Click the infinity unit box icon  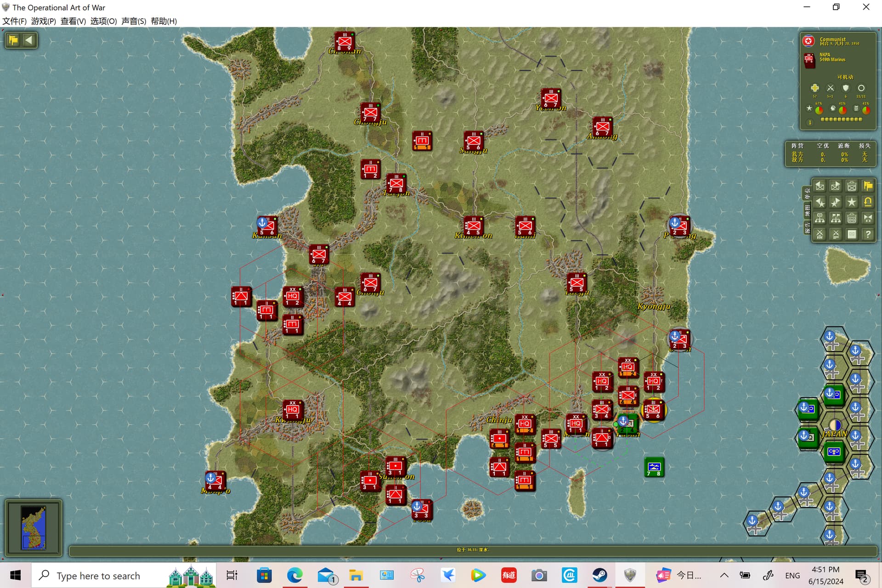pos(852,218)
